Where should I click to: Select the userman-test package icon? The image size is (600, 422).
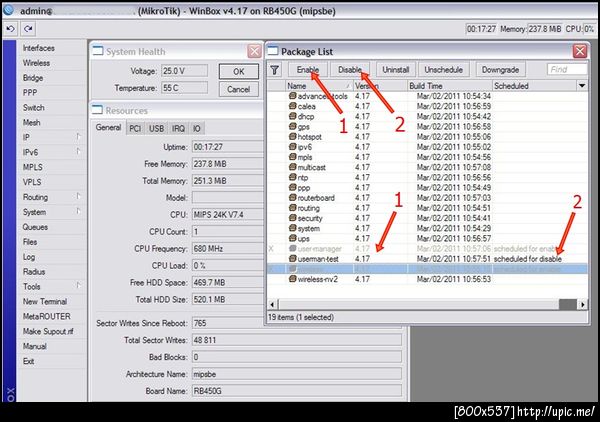pos(292,259)
